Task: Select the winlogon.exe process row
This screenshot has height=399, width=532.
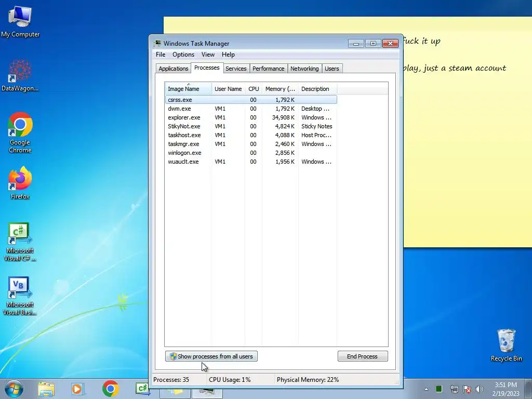Action: pos(251,153)
